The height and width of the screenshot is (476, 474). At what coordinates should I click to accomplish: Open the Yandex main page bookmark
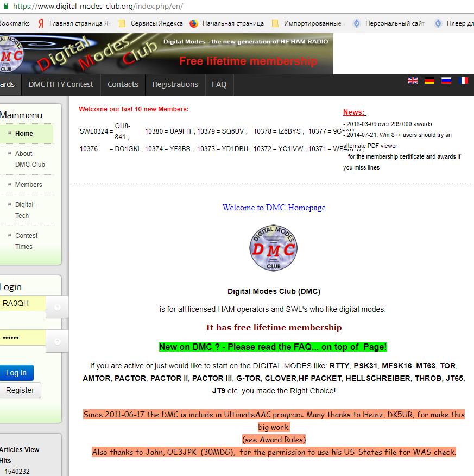tap(70, 23)
